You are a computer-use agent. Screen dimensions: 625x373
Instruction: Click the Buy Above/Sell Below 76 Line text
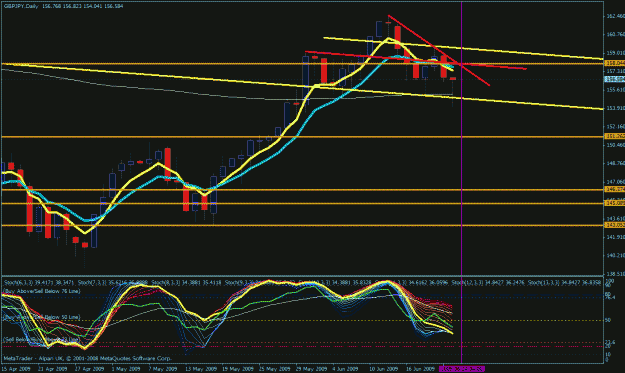point(42,291)
